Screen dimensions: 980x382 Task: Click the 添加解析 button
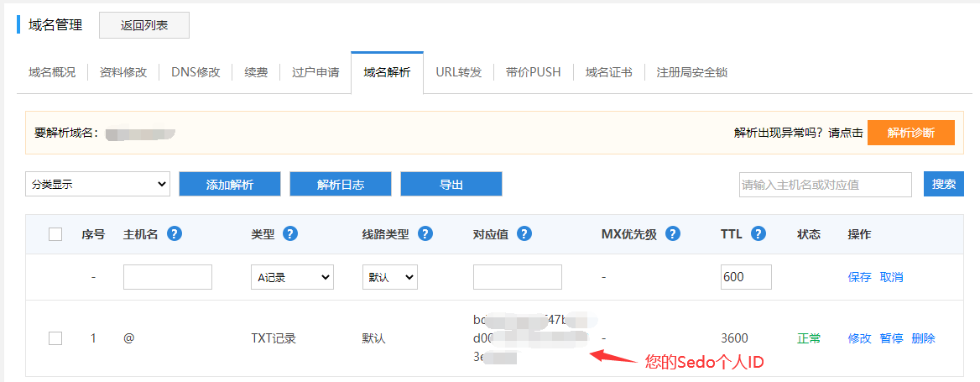[230, 184]
